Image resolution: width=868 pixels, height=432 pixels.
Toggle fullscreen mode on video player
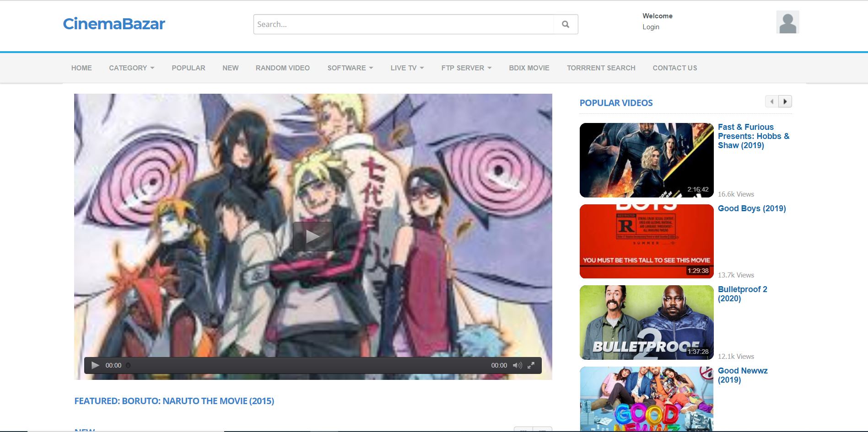pos(531,365)
